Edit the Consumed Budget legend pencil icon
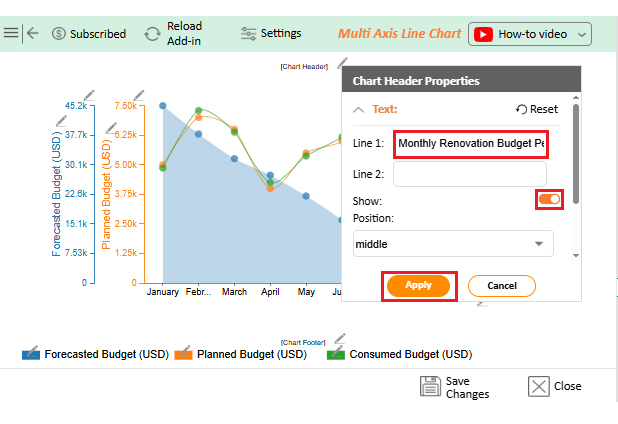The width and height of the screenshot is (618, 424). pos(336,353)
